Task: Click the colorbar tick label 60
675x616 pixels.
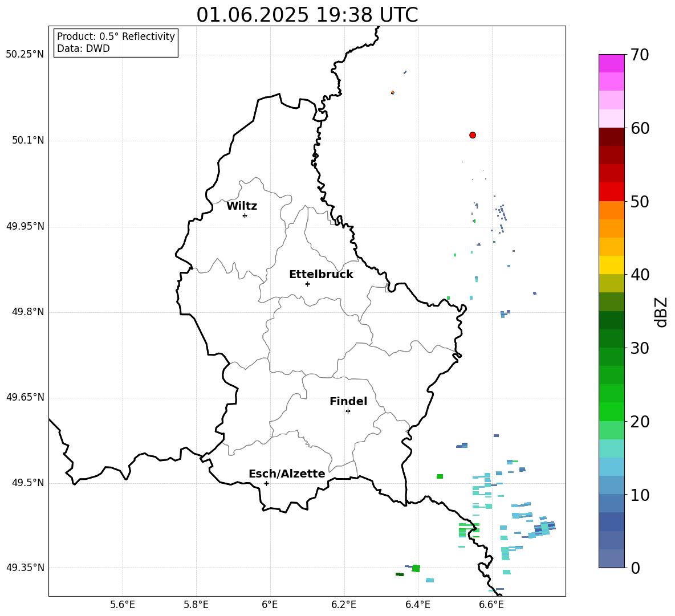Action: tap(640, 128)
